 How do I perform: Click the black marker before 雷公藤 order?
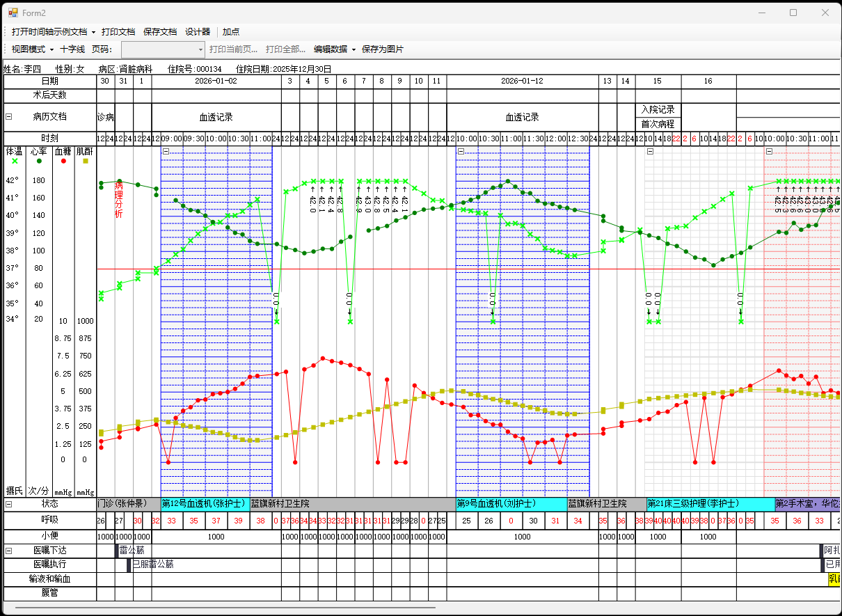(117, 551)
